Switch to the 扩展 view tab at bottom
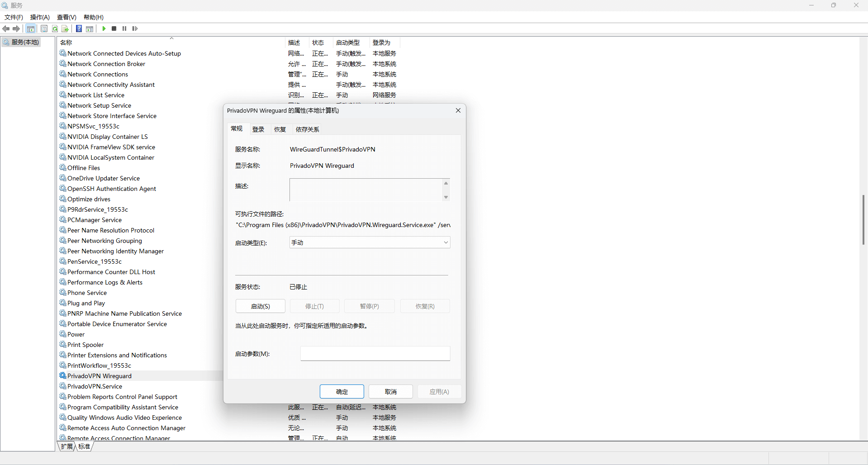The image size is (868, 465). (x=66, y=446)
